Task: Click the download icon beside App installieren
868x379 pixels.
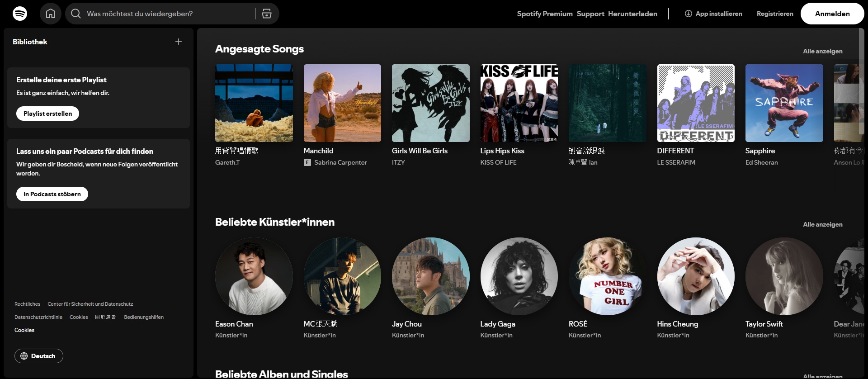Action: (x=688, y=14)
